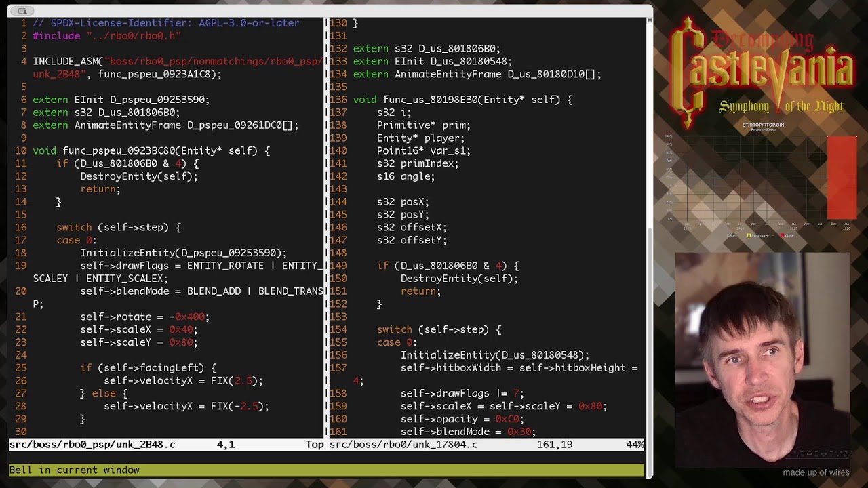This screenshot has height=488, width=868.
Task: Click the terminal title bar session icon
Action: [x=22, y=10]
